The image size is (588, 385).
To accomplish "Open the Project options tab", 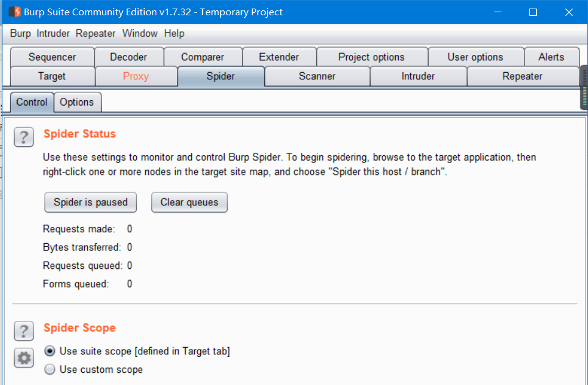I will pos(371,57).
